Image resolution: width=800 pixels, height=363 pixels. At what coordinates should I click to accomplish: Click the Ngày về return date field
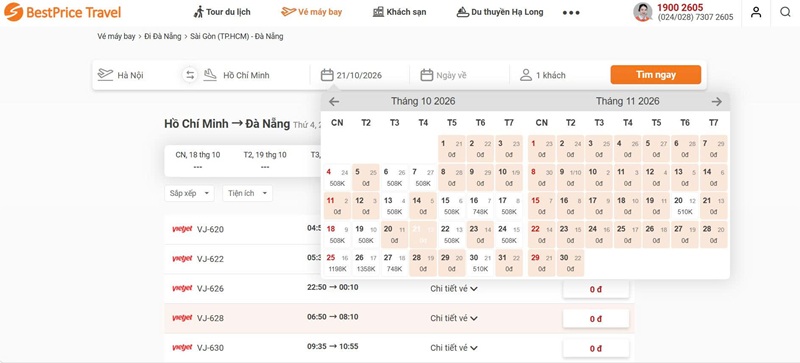pyautogui.click(x=452, y=75)
